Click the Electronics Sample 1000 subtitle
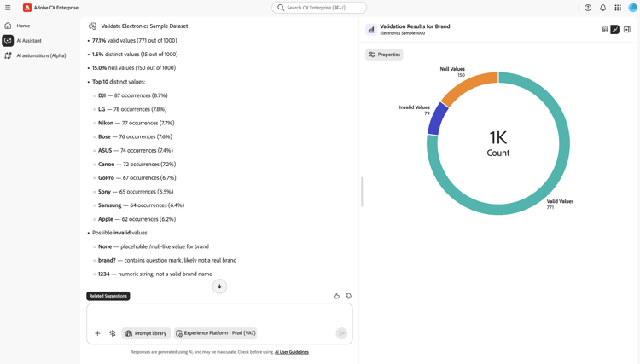Image resolution: width=640 pixels, height=364 pixels. pyautogui.click(x=403, y=33)
